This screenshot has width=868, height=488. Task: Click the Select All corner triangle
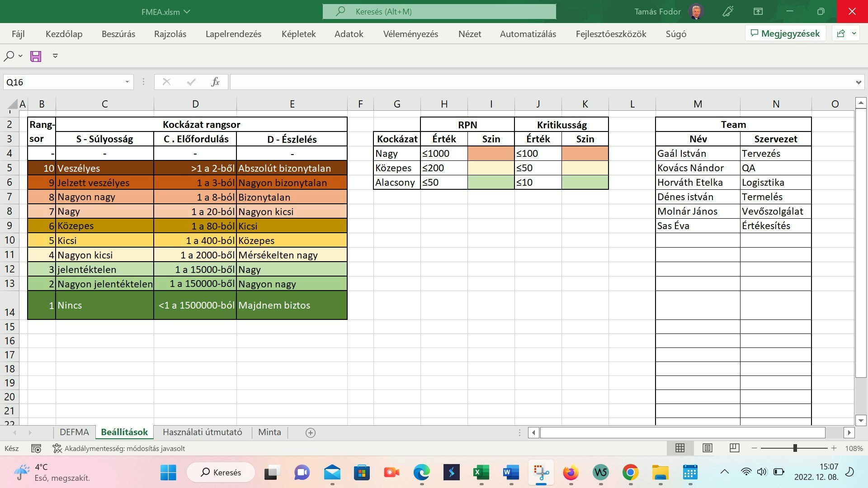tap(12, 104)
